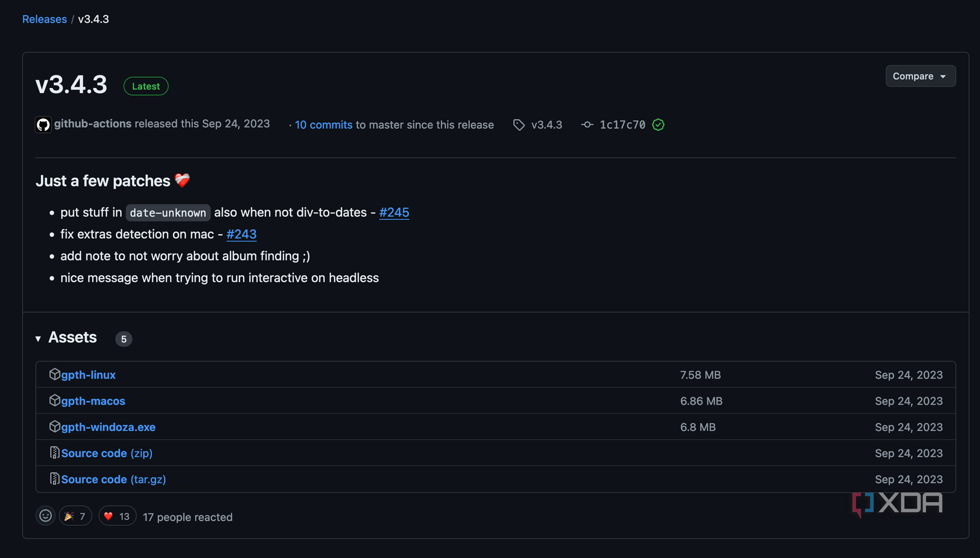Click the Assets count badge showing 5
The height and width of the screenshot is (558, 980).
[124, 339]
